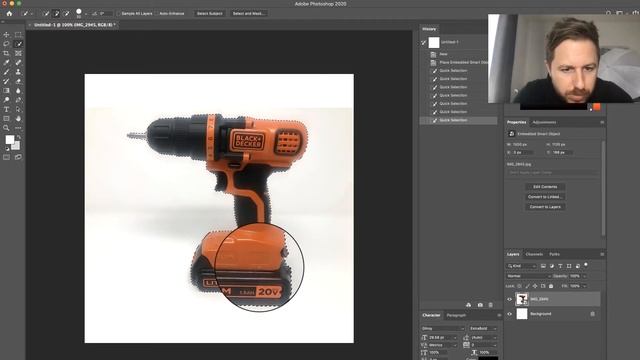Toggle Lock all layer attributes
640x360 pixels.
(551, 286)
